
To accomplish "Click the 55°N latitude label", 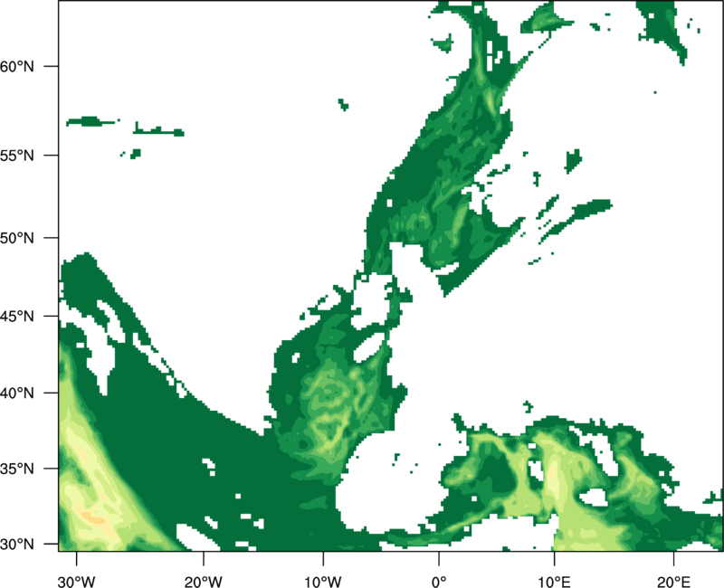I will click(17, 156).
